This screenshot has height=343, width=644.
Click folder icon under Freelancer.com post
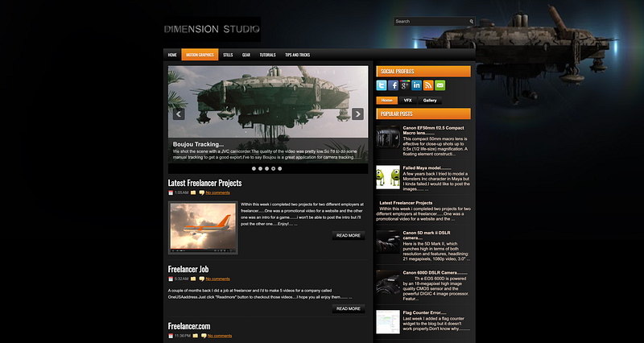coord(195,336)
